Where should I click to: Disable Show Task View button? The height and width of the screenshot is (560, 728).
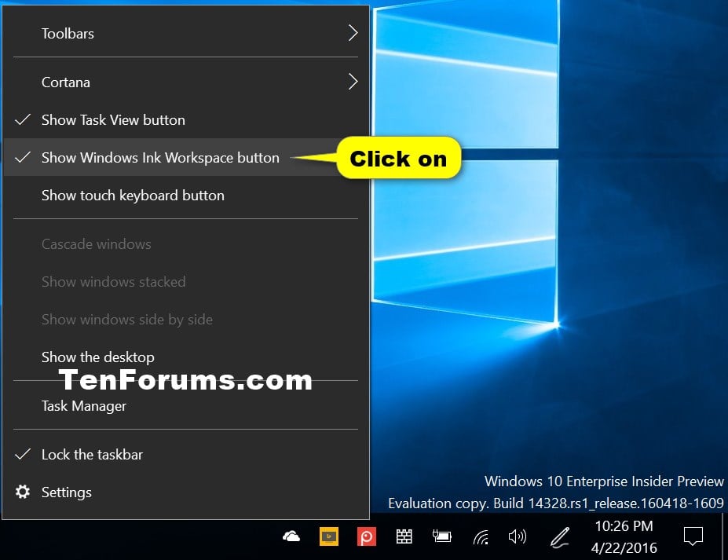coord(113,119)
